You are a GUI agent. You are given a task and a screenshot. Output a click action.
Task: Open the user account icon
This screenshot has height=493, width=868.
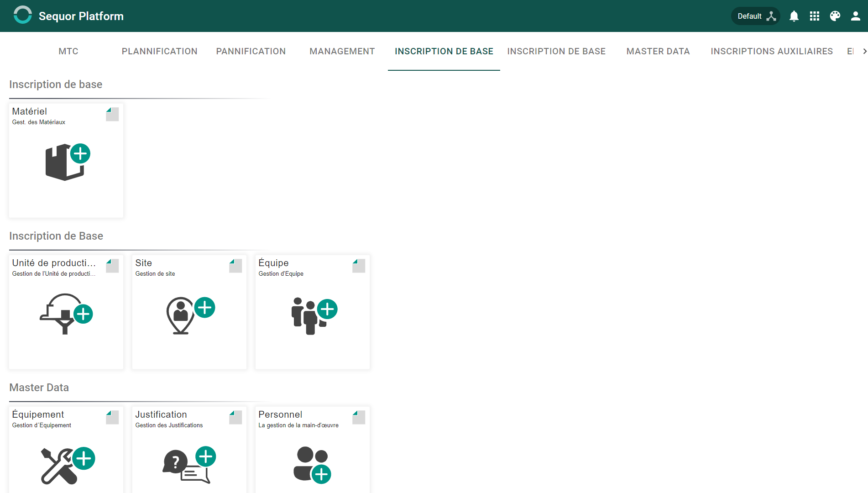856,16
